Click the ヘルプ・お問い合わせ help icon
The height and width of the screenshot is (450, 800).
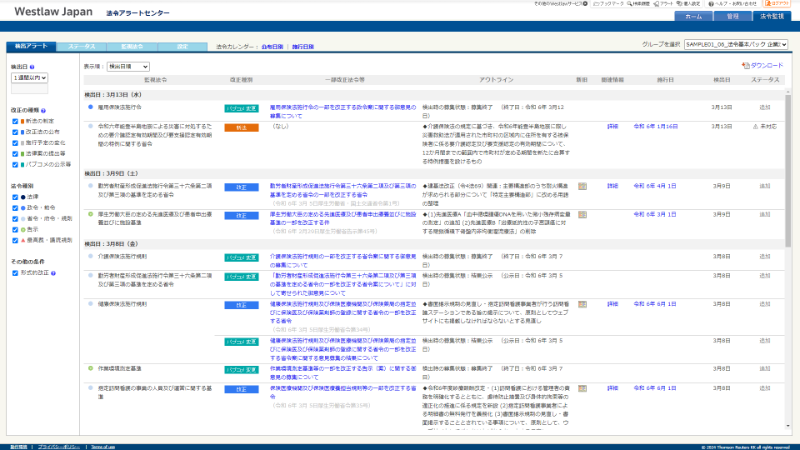(719, 4)
